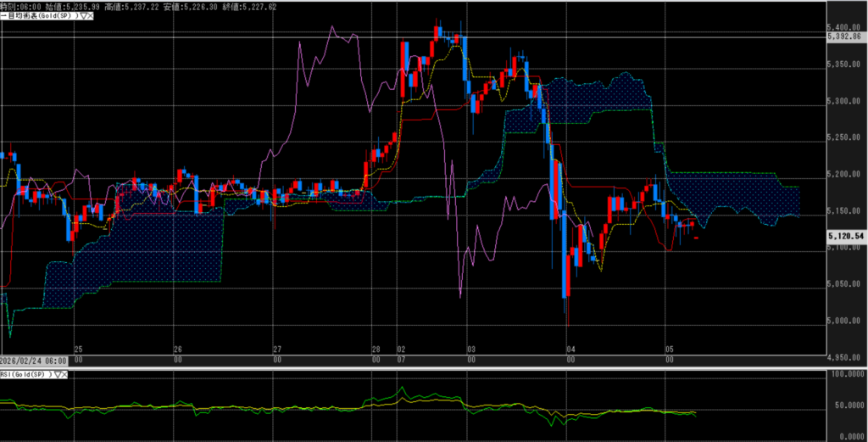Select date marker 25 on the time axis
This screenshot has height=442, width=868.
78,350
